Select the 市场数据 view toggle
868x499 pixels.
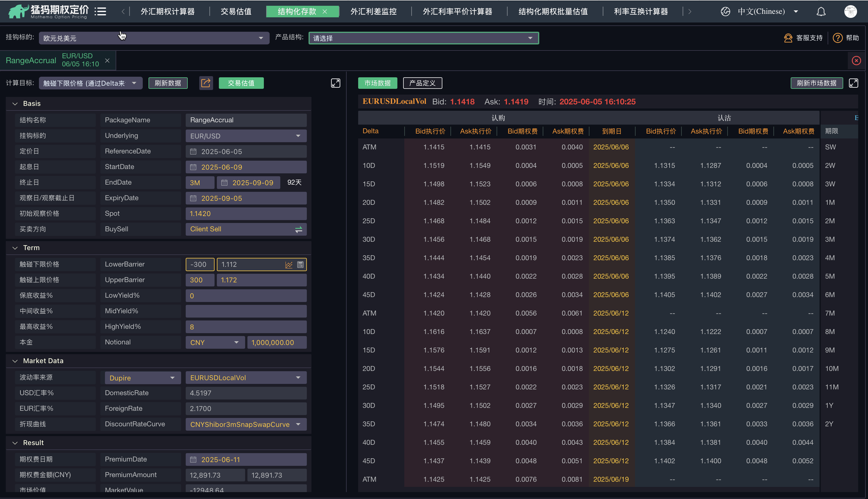click(377, 83)
